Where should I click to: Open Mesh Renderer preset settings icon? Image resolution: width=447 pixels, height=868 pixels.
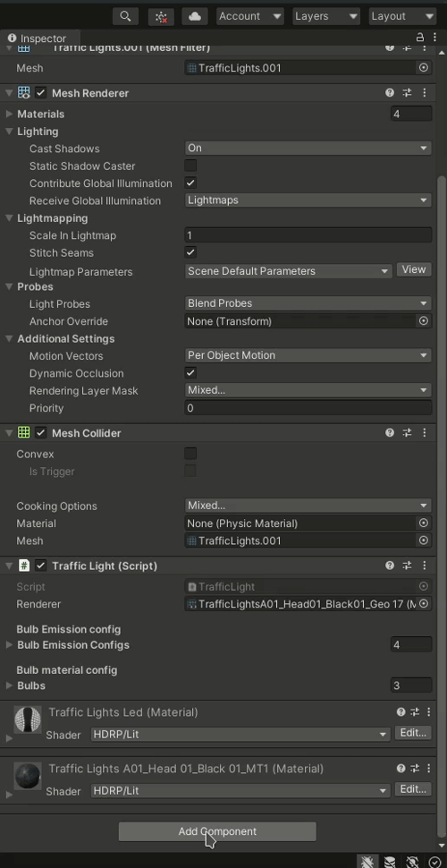pyautogui.click(x=407, y=92)
